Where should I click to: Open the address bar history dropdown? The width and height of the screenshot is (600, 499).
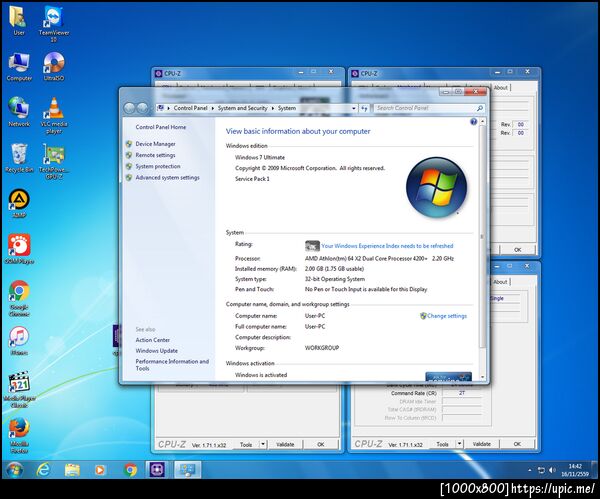click(x=354, y=108)
